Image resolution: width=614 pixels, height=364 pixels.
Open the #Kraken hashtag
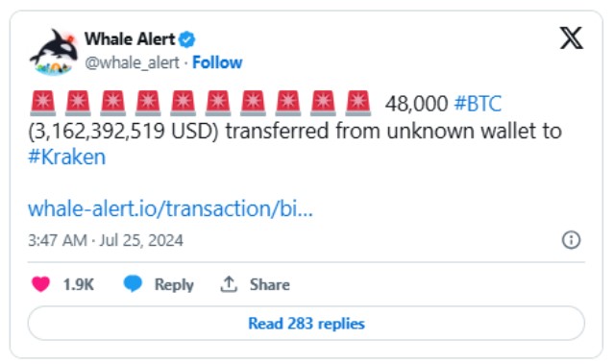67,157
